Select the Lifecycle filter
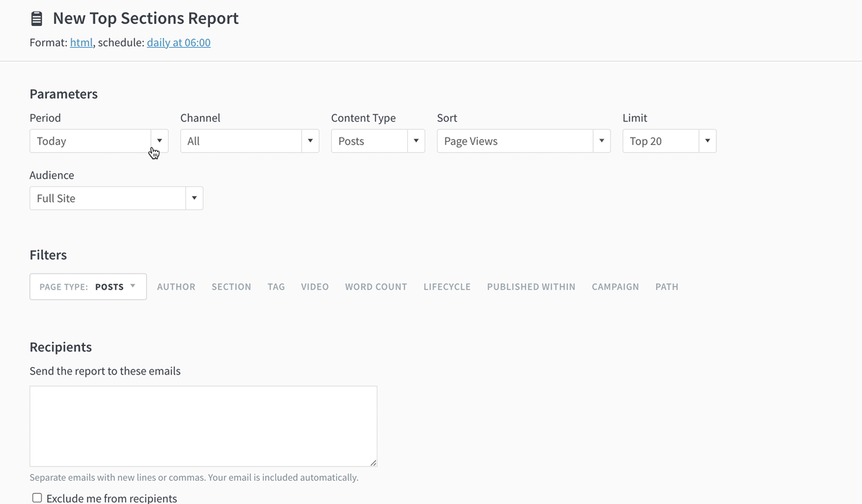The width and height of the screenshot is (862, 504). coord(447,287)
